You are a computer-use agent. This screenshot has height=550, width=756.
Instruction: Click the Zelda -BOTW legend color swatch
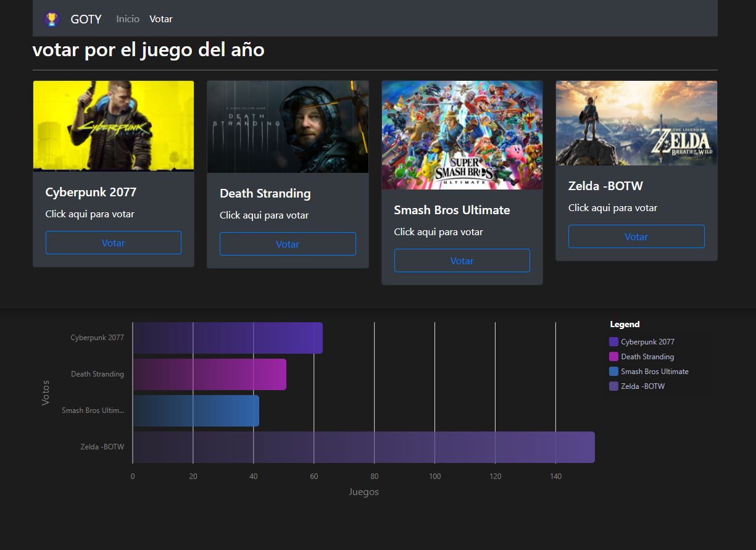point(613,386)
